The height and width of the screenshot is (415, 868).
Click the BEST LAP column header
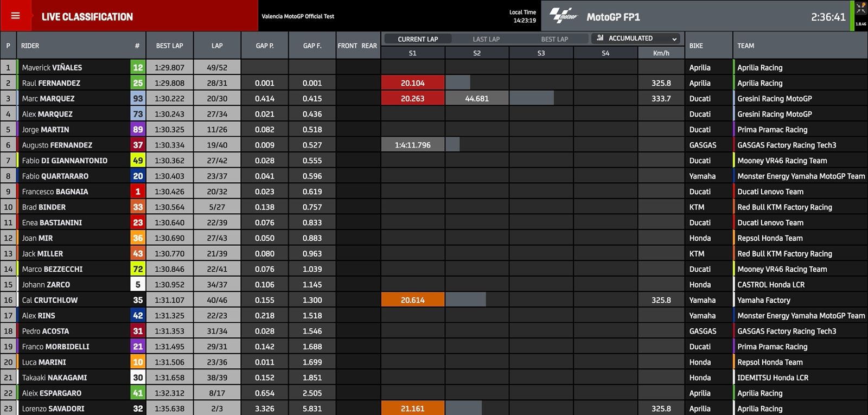tap(169, 46)
